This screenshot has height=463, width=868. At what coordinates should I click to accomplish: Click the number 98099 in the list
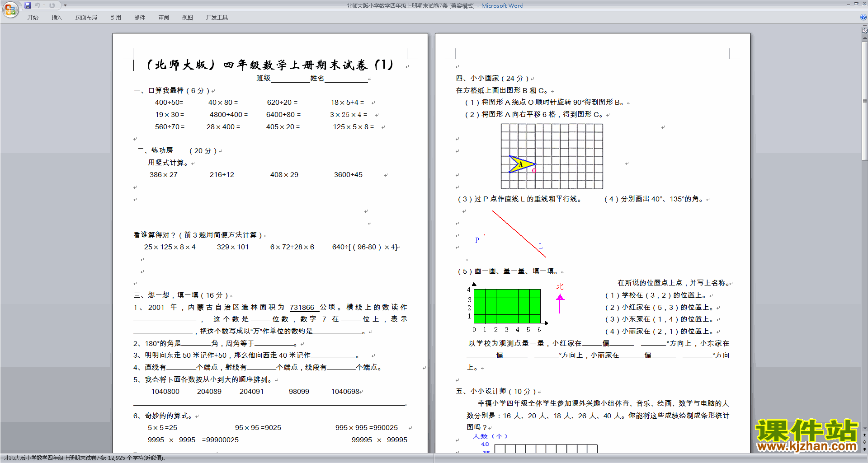[x=299, y=392]
